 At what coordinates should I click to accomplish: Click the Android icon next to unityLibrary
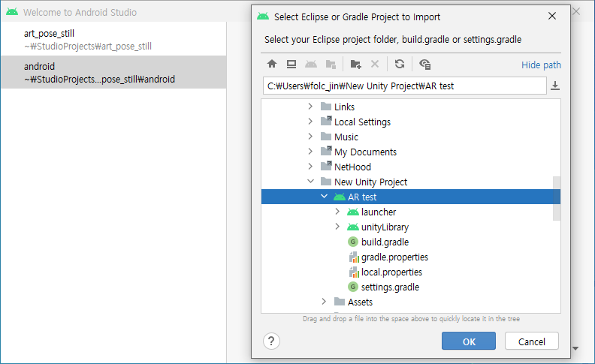click(353, 227)
